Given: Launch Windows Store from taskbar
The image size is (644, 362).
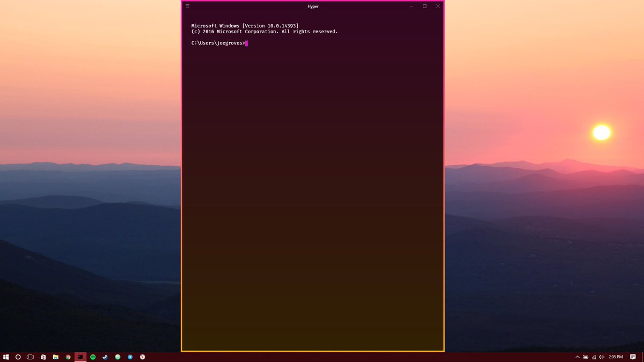Looking at the screenshot, I should click(x=43, y=357).
